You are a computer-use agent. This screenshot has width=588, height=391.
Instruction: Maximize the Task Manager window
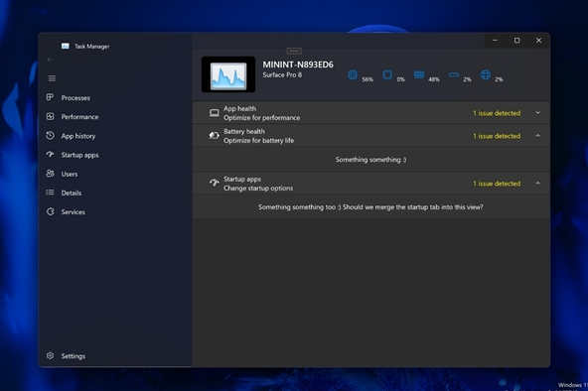[516, 40]
